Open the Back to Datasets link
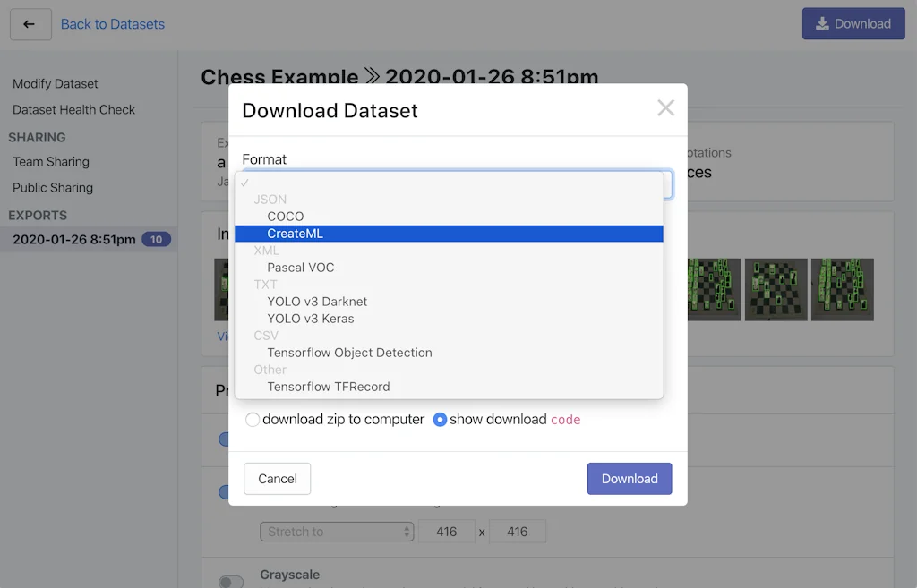This screenshot has width=917, height=588. tap(112, 24)
